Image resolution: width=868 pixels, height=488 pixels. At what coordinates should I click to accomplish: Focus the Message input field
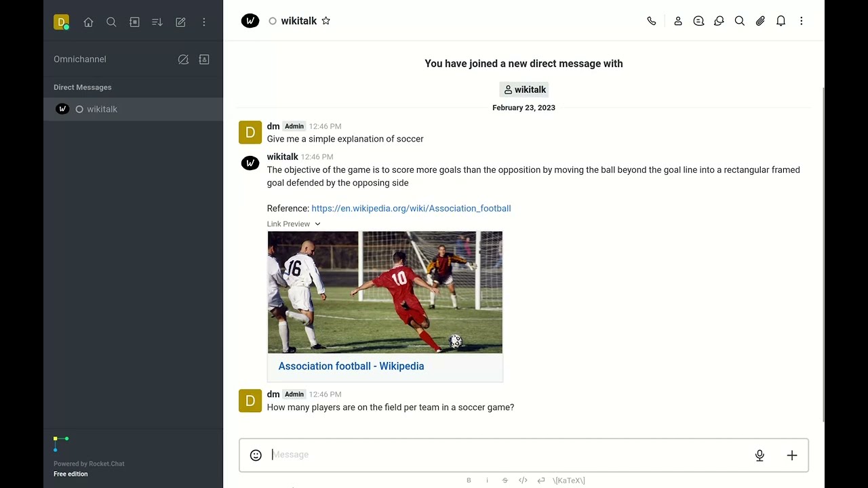pyautogui.click(x=509, y=455)
